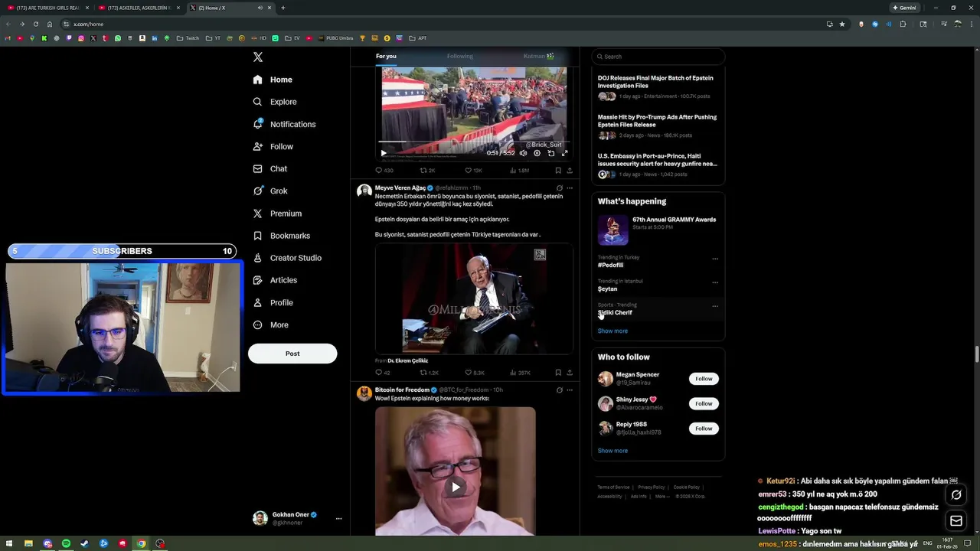
Task: Share the rally video post
Action: (570, 171)
